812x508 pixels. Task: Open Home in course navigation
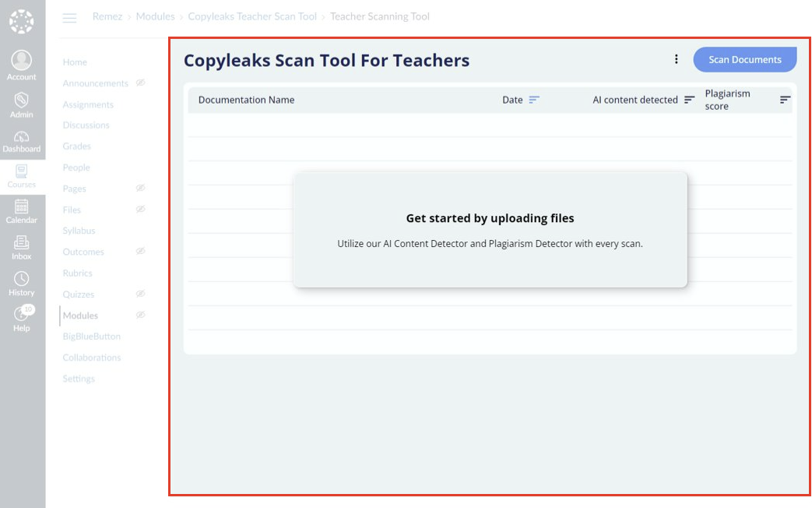[x=75, y=62]
